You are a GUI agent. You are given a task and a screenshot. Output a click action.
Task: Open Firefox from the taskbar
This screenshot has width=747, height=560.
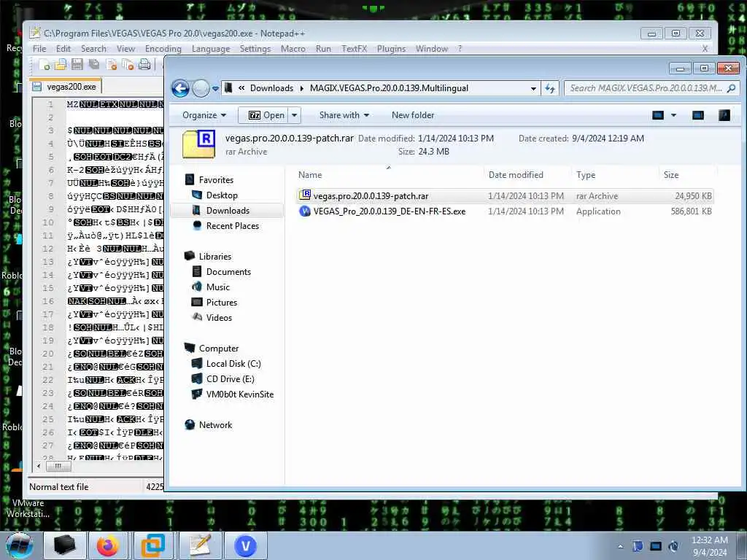(x=108, y=545)
